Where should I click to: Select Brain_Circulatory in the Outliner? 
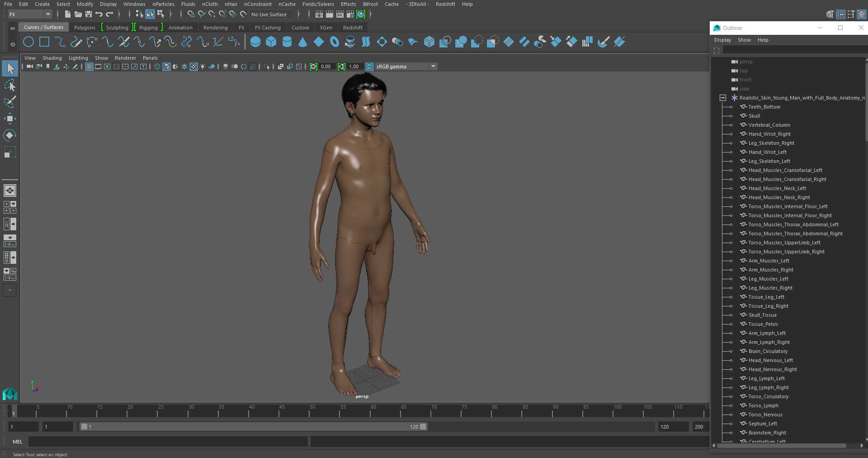click(768, 351)
